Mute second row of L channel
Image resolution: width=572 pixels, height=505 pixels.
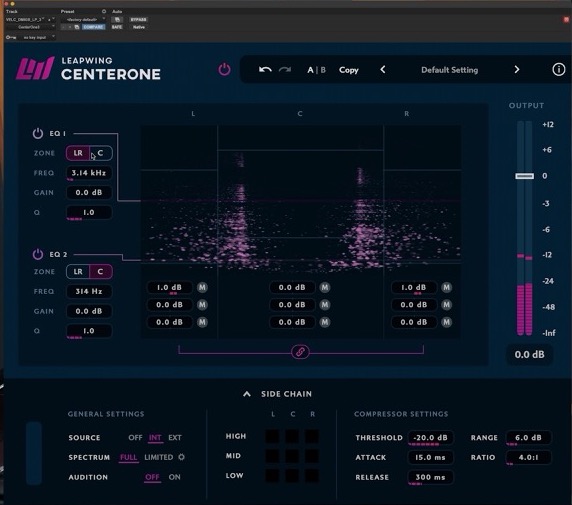(x=202, y=305)
